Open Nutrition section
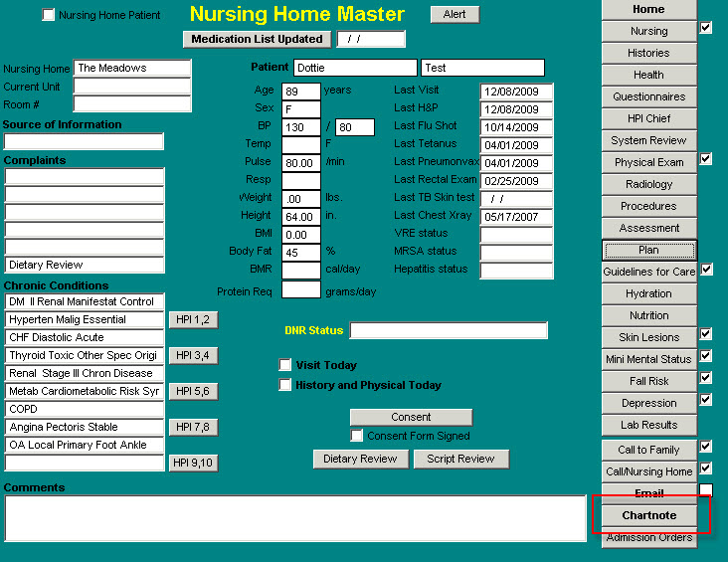 tap(649, 315)
